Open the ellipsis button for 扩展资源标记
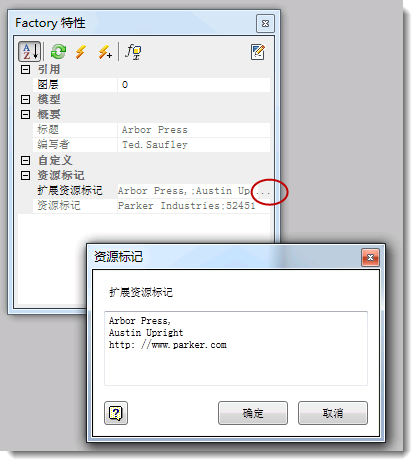The width and height of the screenshot is (418, 466). pyautogui.click(x=263, y=191)
